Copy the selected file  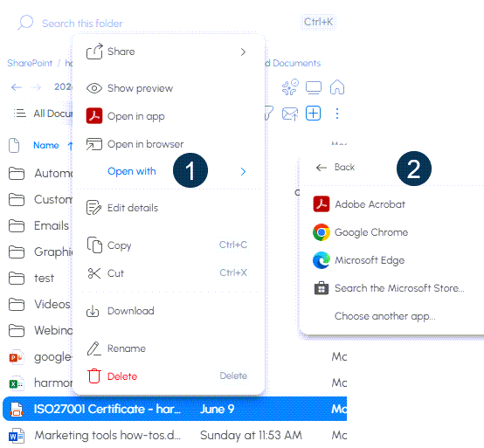click(169, 245)
